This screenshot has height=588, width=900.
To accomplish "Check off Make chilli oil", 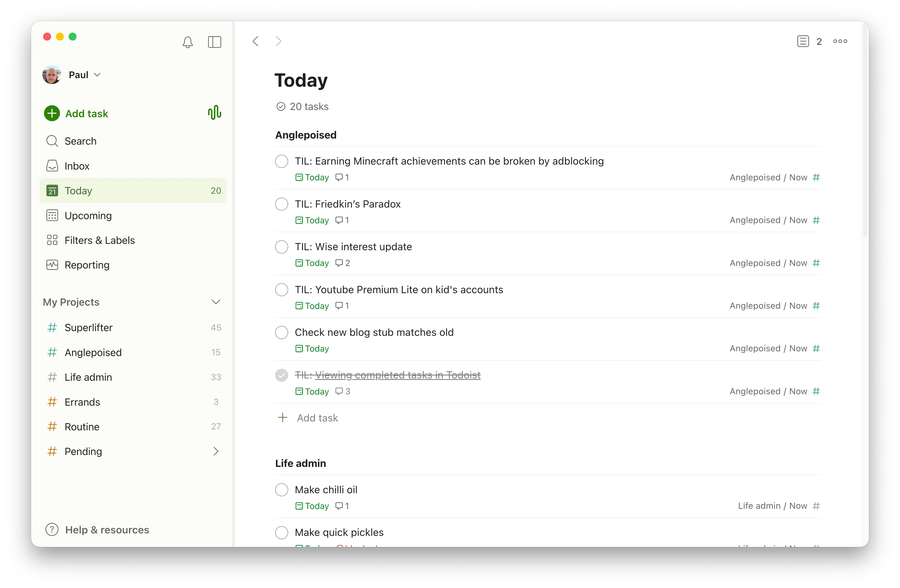I will point(281,490).
